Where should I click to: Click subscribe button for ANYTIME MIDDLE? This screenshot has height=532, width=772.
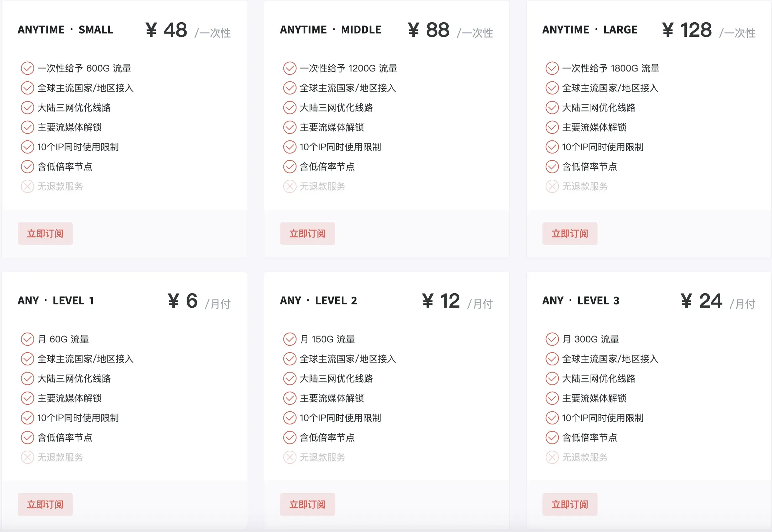pos(307,233)
